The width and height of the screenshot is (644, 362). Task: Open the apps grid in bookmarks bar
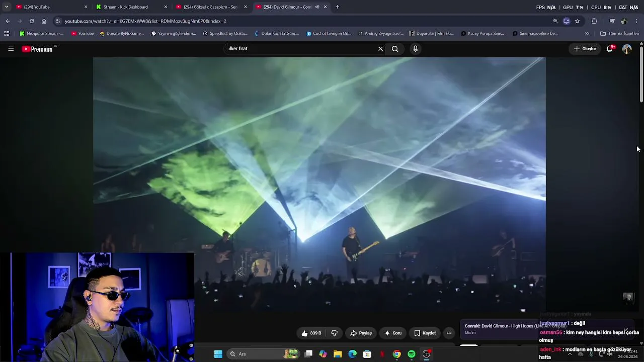(7, 34)
